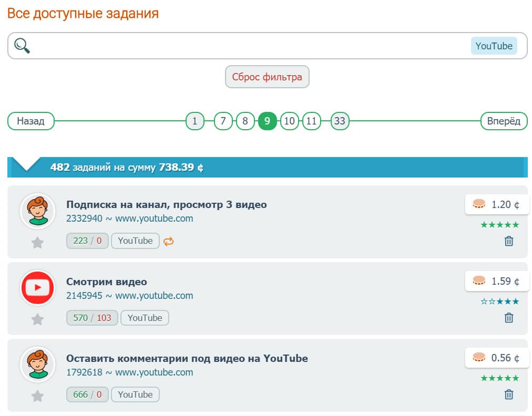Image resolution: width=532 pixels, height=416 pixels.
Task: Favorite the 'Подписка на канал' task with star
Action: click(37, 243)
